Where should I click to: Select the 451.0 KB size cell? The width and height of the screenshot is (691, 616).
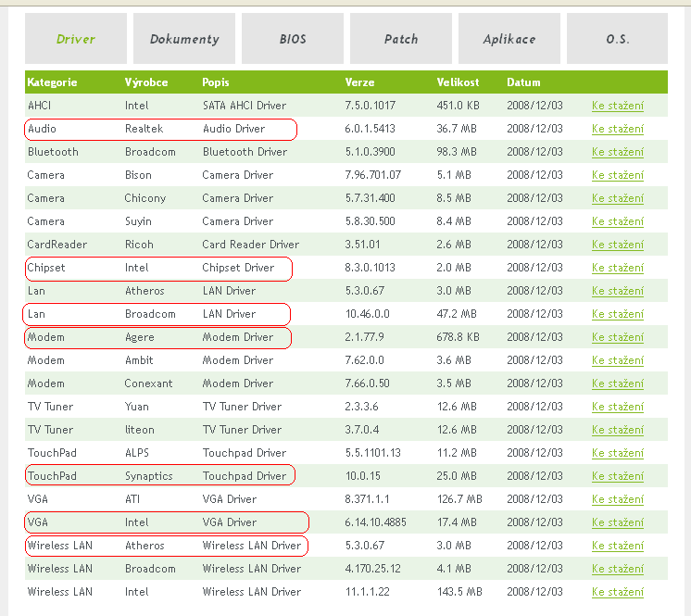click(x=458, y=106)
